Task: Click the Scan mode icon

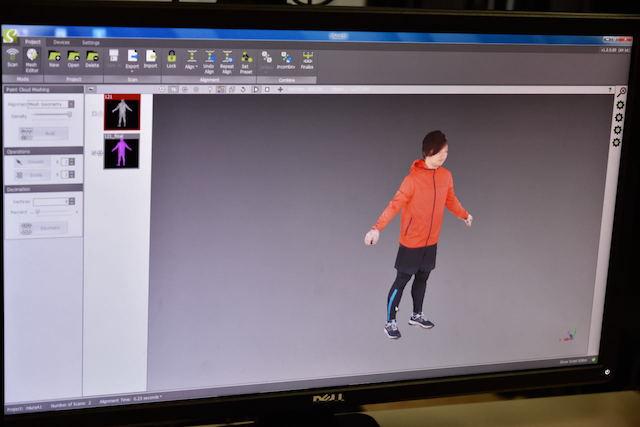Action: click(x=12, y=56)
